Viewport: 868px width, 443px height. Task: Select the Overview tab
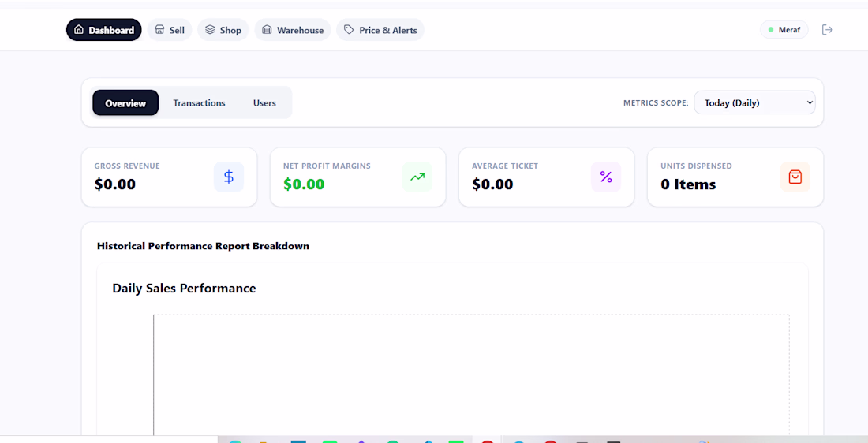[x=125, y=103]
